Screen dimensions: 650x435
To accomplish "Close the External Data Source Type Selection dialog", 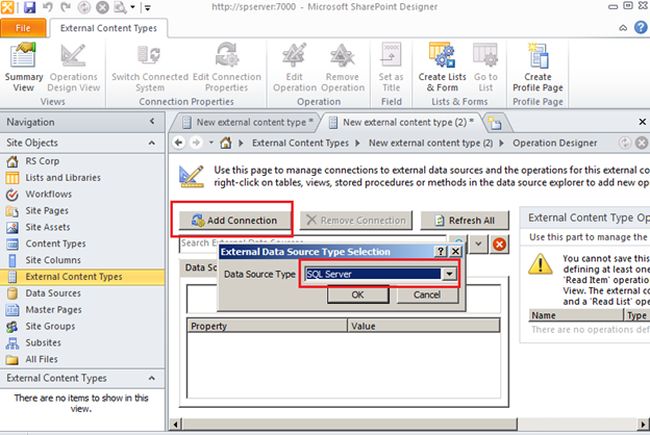I will pyautogui.click(x=455, y=251).
